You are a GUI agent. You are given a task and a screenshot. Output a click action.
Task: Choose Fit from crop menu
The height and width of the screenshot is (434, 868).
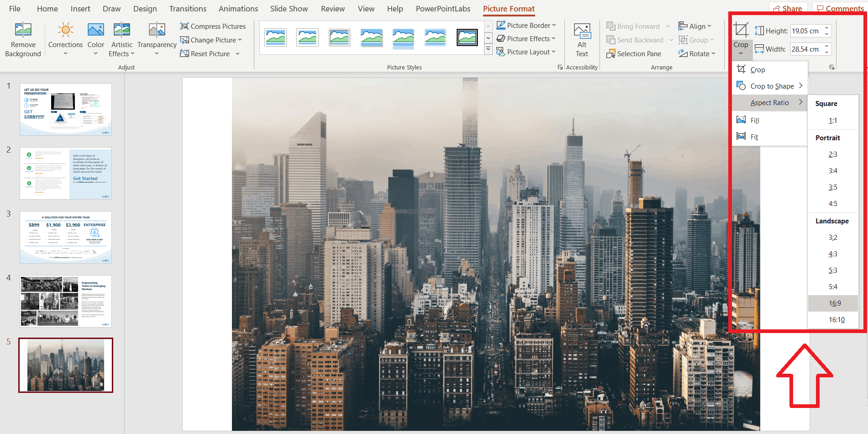pos(770,137)
